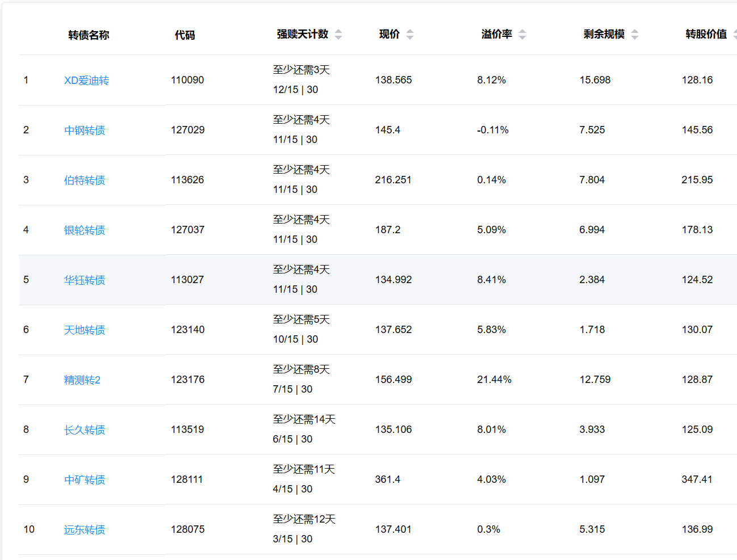Select the 中矿转债 bond link
The width and height of the screenshot is (737, 560).
pyautogui.click(x=85, y=480)
